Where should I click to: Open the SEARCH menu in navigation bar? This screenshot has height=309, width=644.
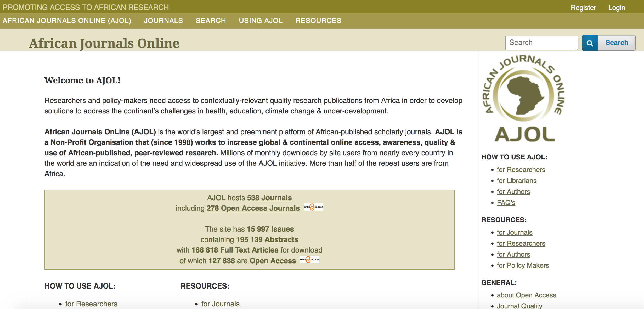[211, 21]
